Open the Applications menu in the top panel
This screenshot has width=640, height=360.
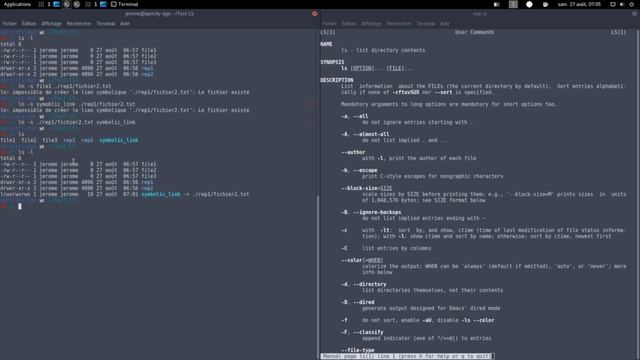[x=17, y=4]
